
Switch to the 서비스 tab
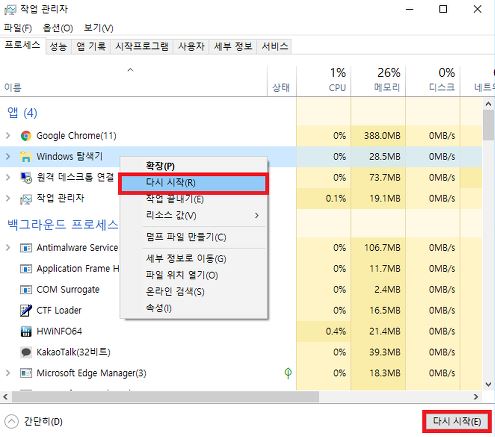click(x=275, y=46)
